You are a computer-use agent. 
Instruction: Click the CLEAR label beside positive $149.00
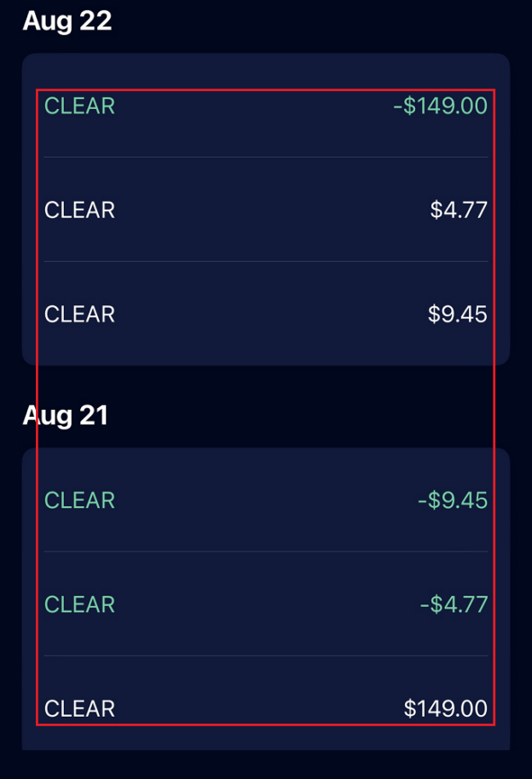[x=79, y=708]
